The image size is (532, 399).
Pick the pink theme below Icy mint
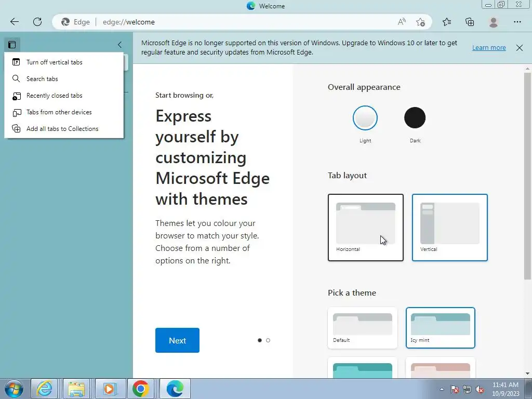coord(441,368)
